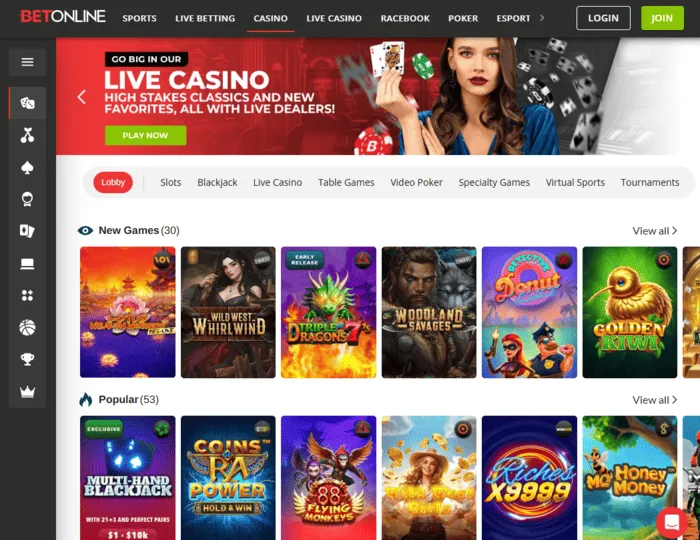Go to previous banner slide arrow

click(82, 97)
